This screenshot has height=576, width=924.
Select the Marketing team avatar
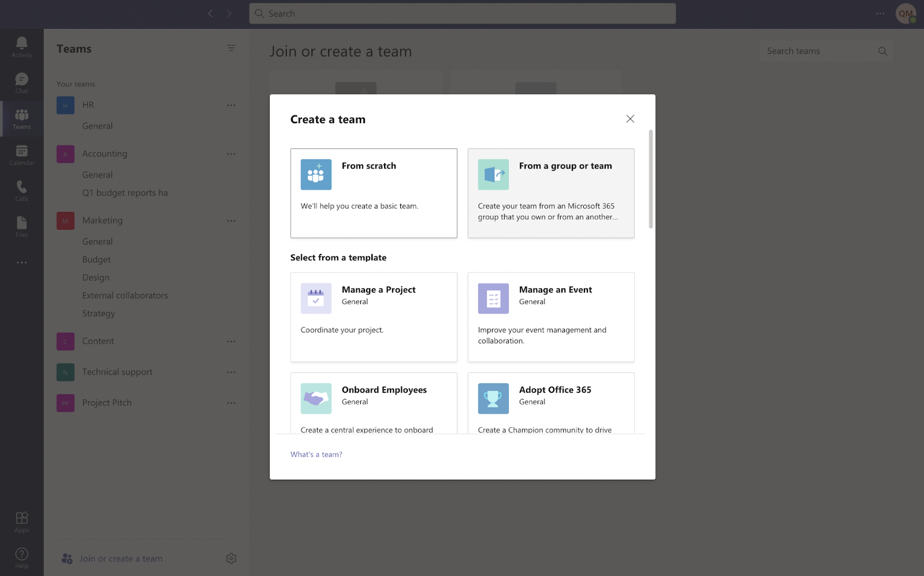(x=65, y=220)
